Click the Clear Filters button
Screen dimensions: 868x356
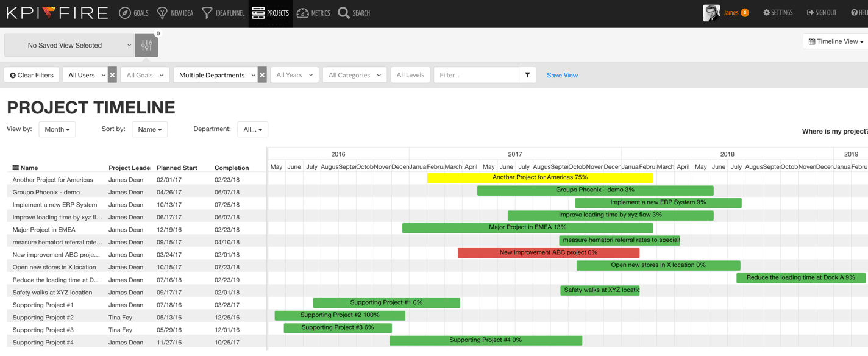point(32,75)
